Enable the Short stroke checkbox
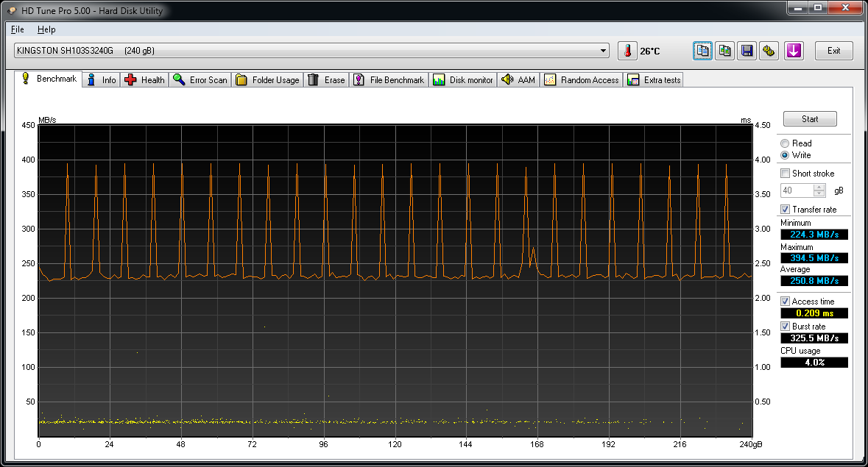The image size is (868, 467). click(x=785, y=174)
